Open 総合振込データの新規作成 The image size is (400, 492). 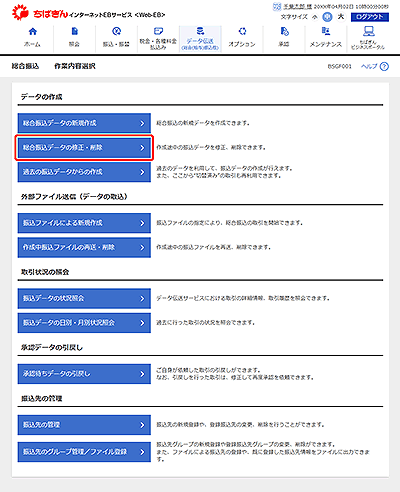(x=84, y=123)
